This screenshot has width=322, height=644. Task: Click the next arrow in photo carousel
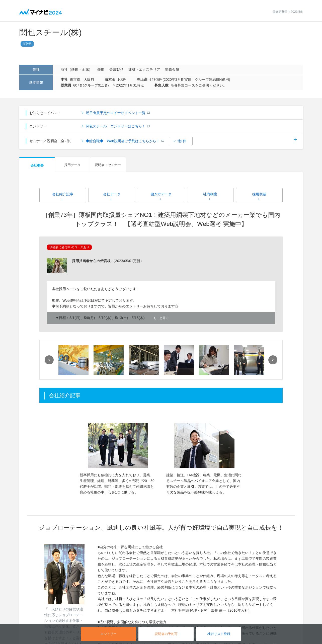(x=273, y=360)
